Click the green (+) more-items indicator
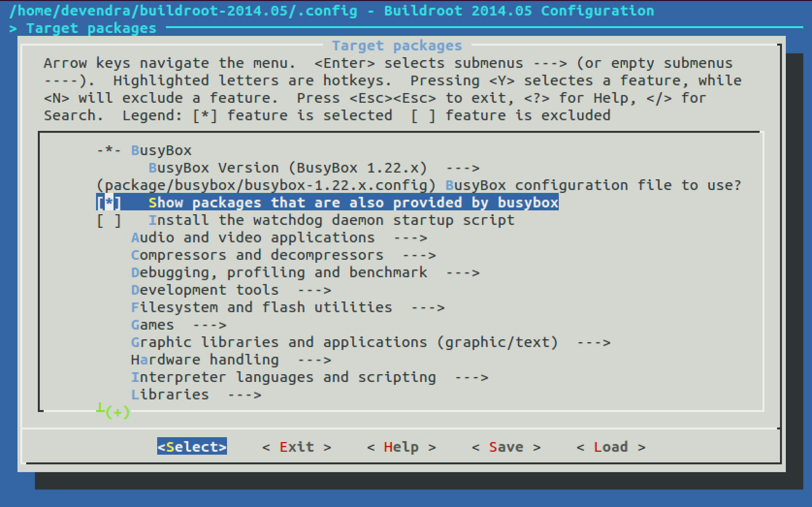The image size is (812, 507). point(117,412)
